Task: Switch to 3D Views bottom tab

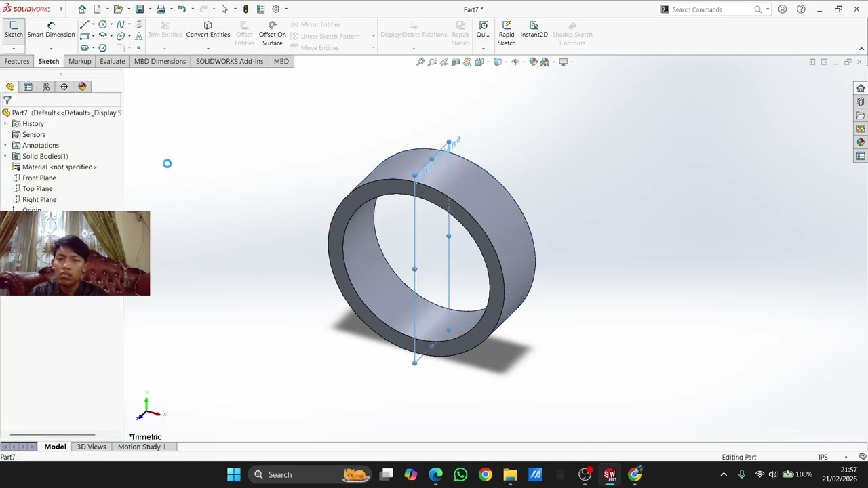Action: click(91, 447)
